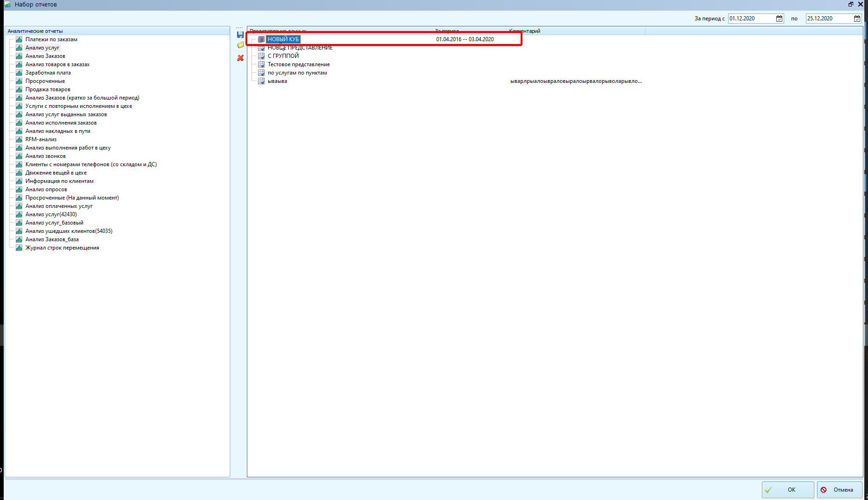Click the grid icon of С ГРУППОЙ
This screenshot has width=868, height=500.
(261, 56)
